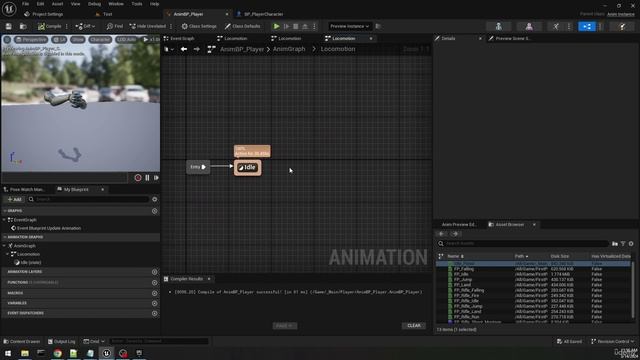
Task: Open Class Defaults
Action: point(242,26)
